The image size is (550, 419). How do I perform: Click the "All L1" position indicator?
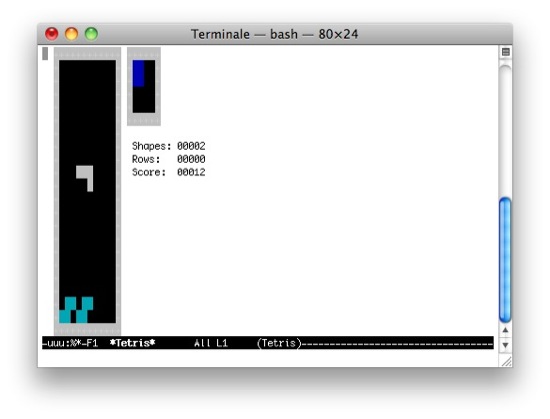click(211, 343)
